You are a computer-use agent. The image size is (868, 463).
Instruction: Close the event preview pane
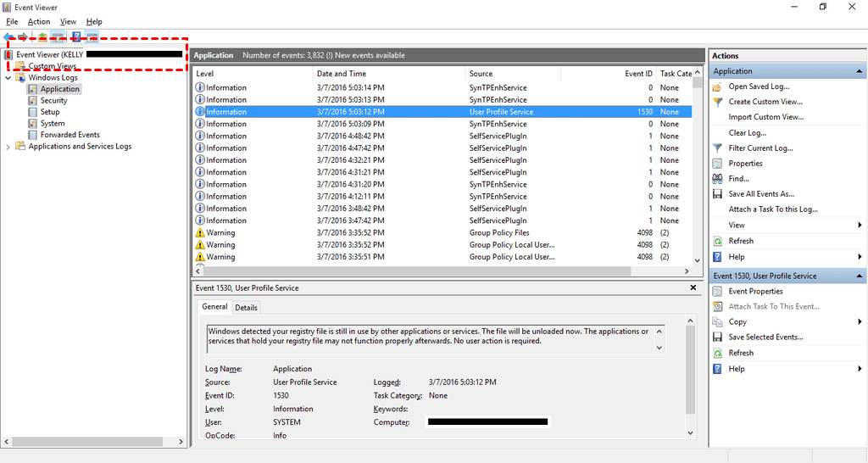point(693,287)
